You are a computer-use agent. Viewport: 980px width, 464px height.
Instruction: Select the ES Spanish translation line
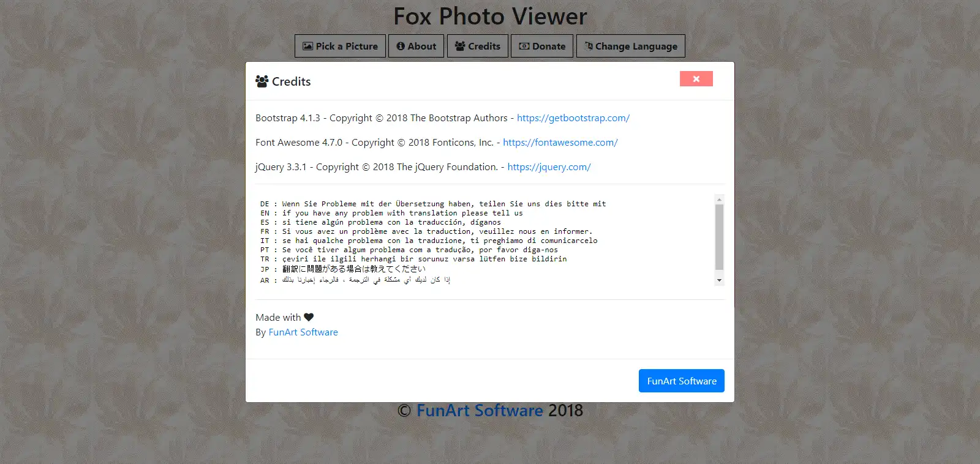380,222
